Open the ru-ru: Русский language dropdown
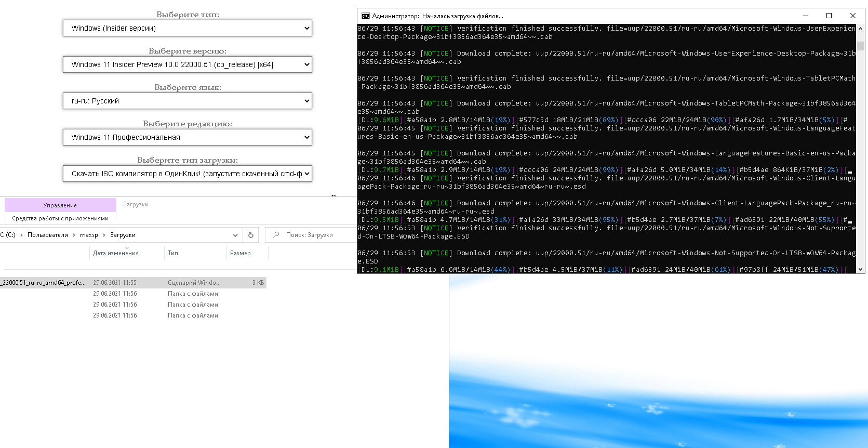 (x=188, y=101)
